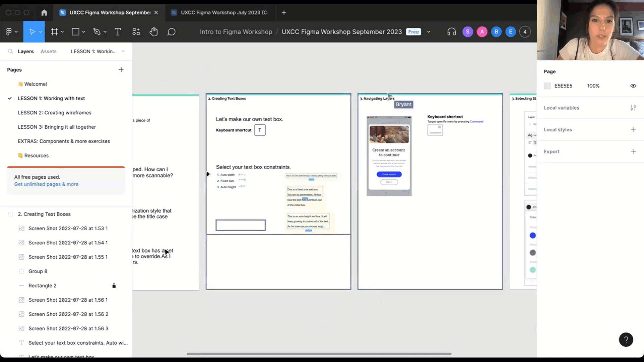Click Local variables label
The image size is (644, 362).
pos(561,108)
